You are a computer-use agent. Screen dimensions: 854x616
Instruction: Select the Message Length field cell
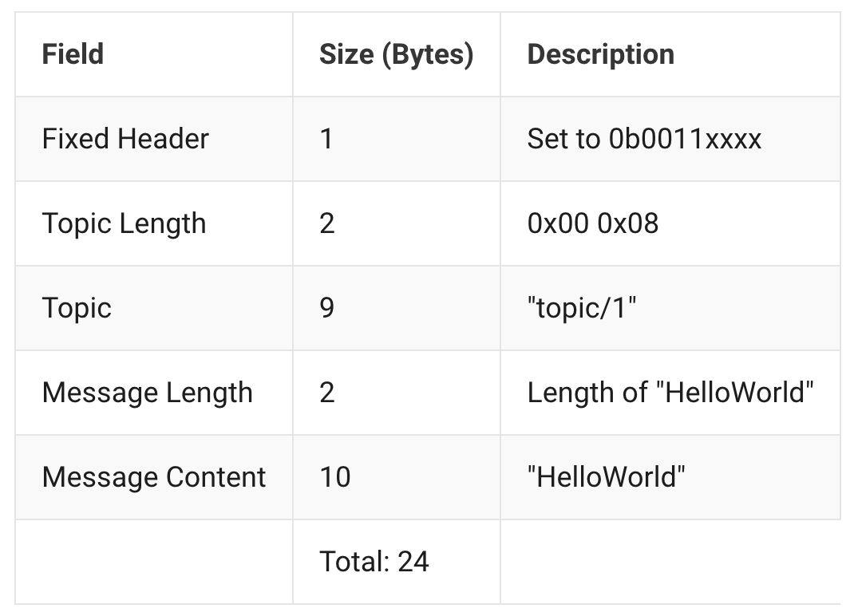click(147, 393)
